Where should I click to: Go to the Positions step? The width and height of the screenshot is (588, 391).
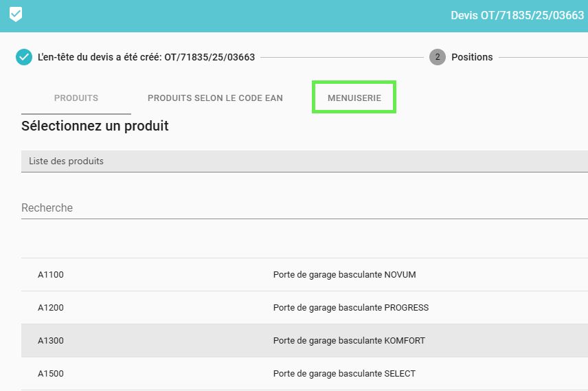pos(472,57)
